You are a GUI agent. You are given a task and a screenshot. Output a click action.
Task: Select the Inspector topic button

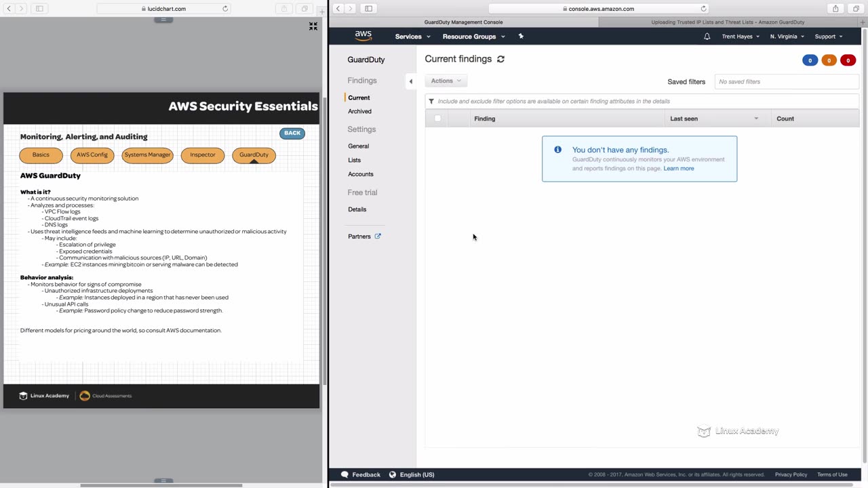(x=203, y=155)
